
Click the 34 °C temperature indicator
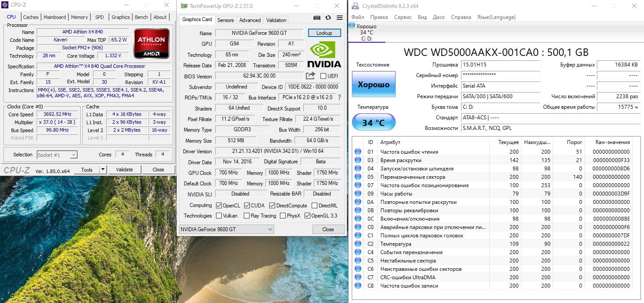click(373, 123)
